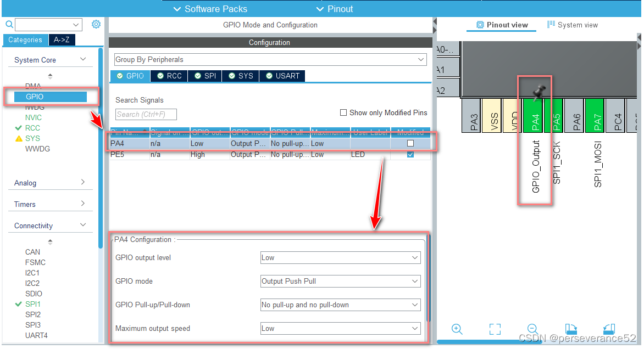The image size is (644, 349).
Task: Select SPI3 under Connectivity
Action: point(33,325)
